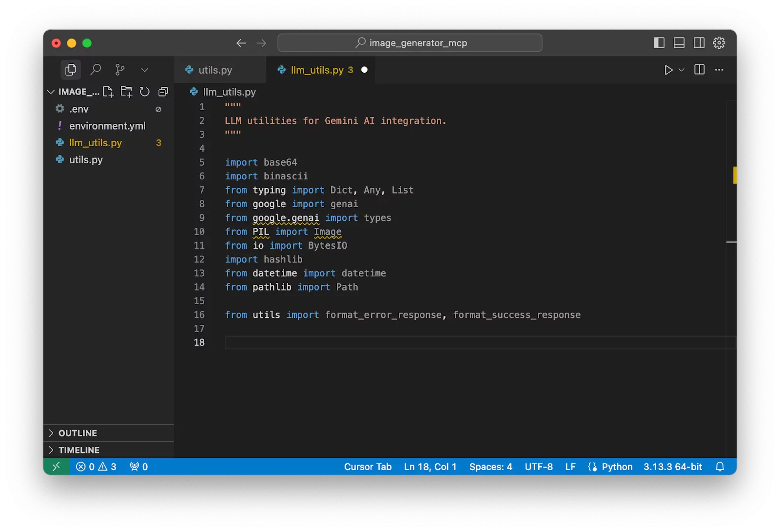Change indentation via Spaces: 4
The image size is (780, 532).
coord(491,467)
